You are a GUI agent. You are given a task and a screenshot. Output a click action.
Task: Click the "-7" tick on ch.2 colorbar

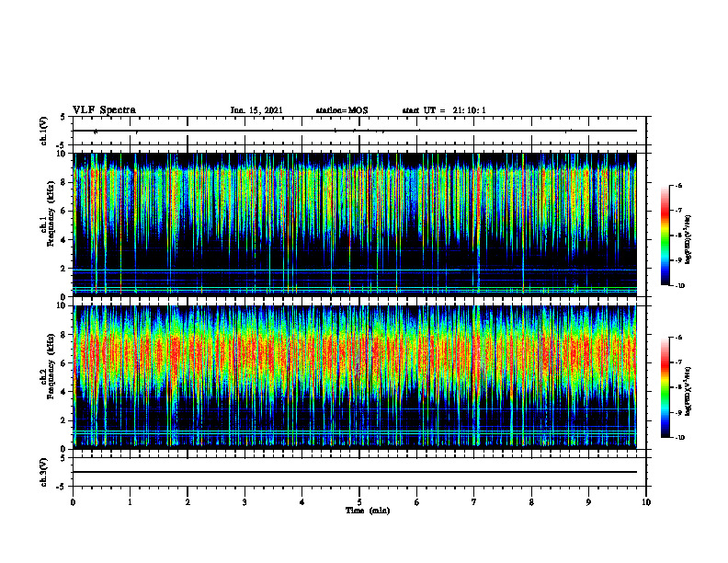(x=678, y=362)
